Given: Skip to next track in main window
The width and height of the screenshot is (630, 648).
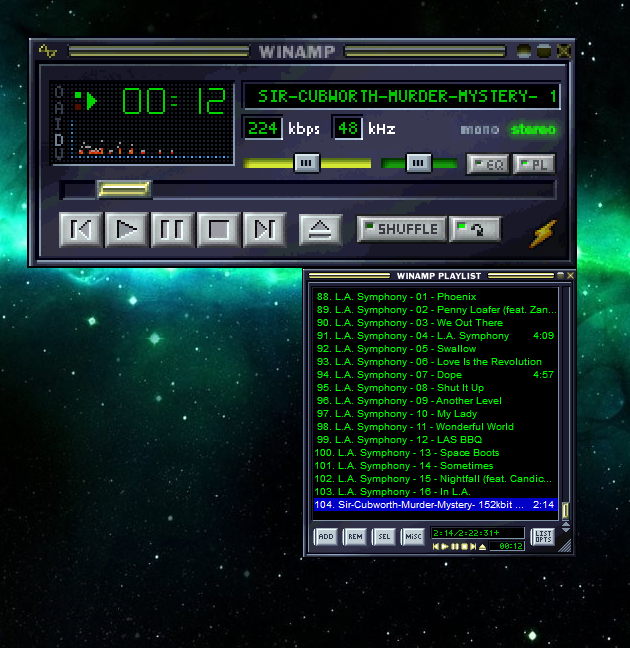Looking at the screenshot, I should 265,229.
